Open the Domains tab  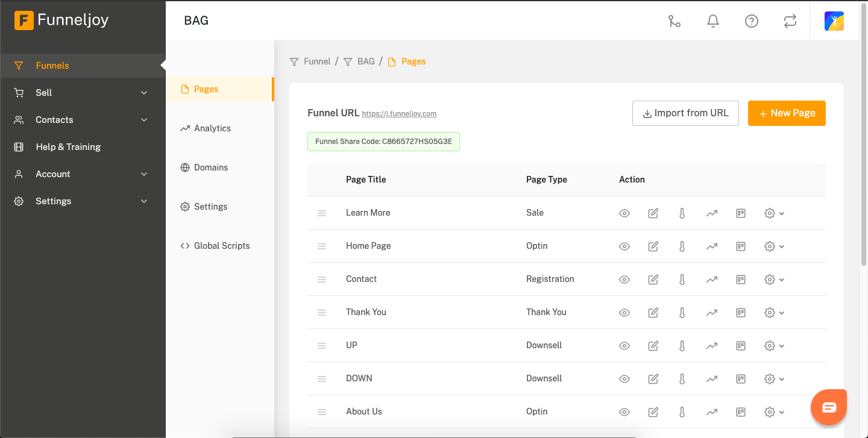pyautogui.click(x=220, y=167)
